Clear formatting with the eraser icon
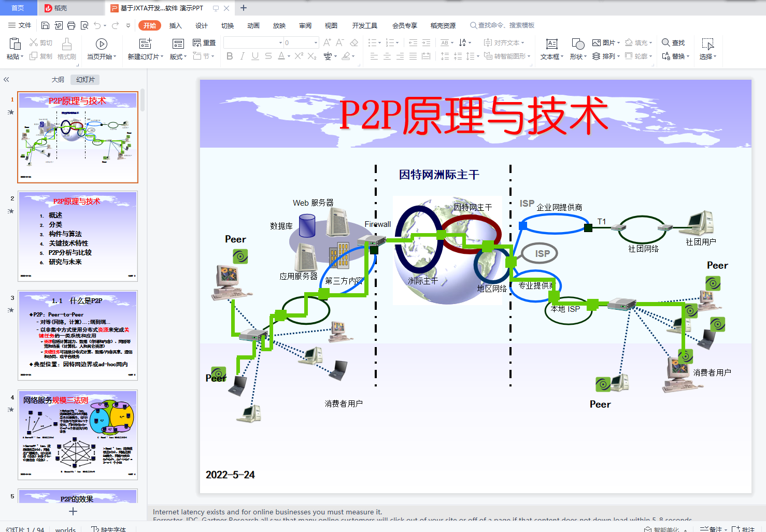 [354, 42]
